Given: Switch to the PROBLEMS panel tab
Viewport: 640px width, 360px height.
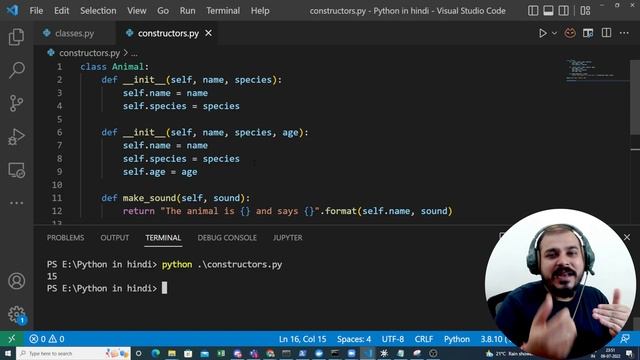Looking at the screenshot, I should (65, 238).
